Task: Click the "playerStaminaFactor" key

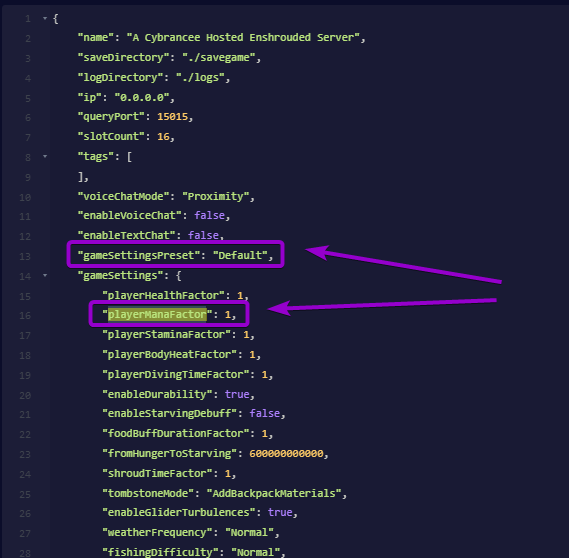Action: 166,335
